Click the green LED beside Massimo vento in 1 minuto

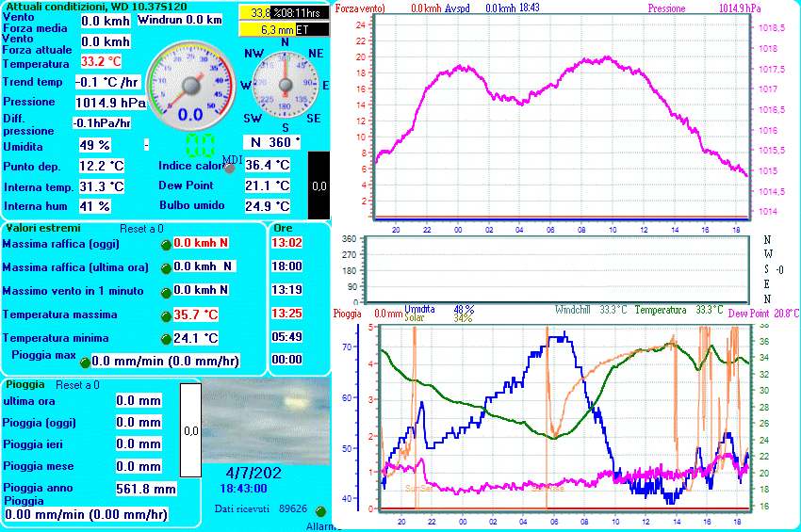tap(166, 293)
